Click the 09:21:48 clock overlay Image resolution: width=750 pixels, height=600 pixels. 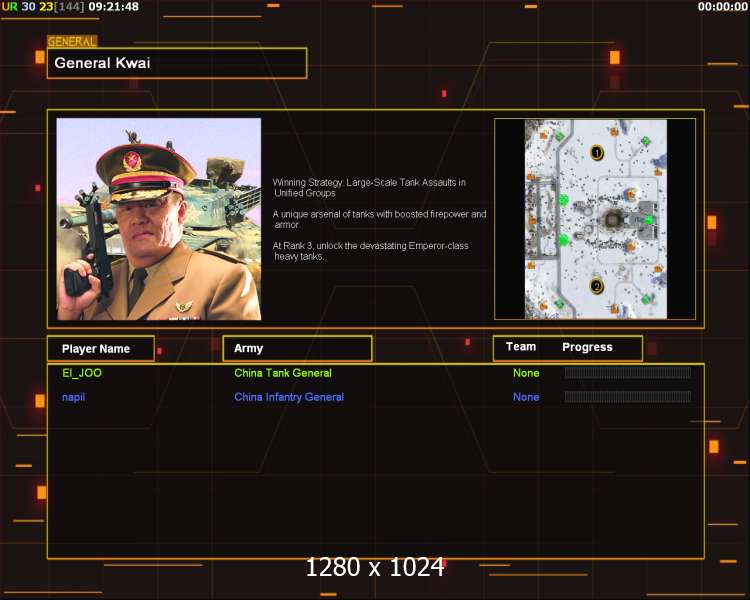point(114,7)
